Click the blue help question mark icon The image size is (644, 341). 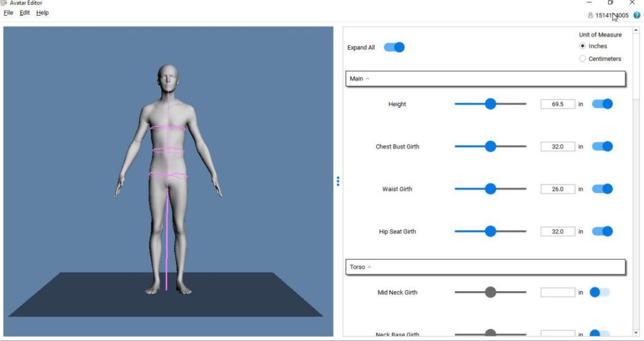636,15
